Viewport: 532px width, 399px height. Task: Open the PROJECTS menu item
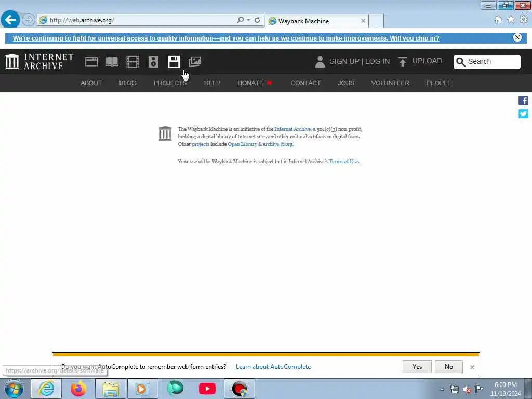170,83
